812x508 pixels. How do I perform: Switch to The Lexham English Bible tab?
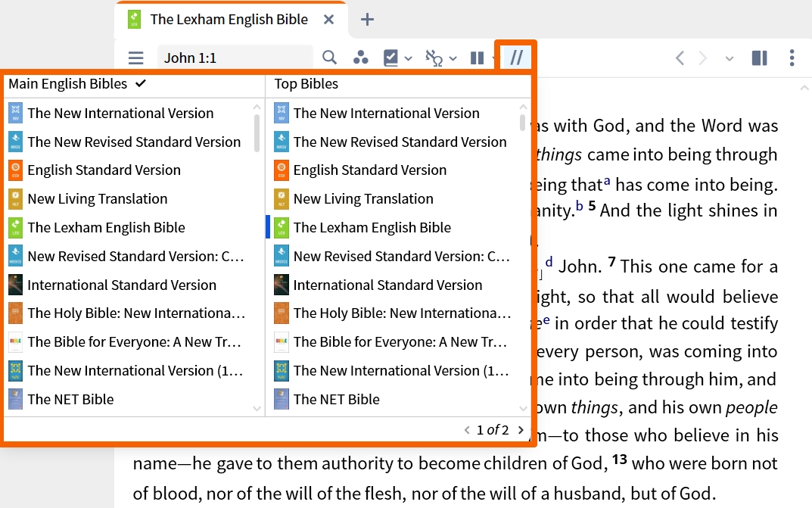[x=229, y=19]
